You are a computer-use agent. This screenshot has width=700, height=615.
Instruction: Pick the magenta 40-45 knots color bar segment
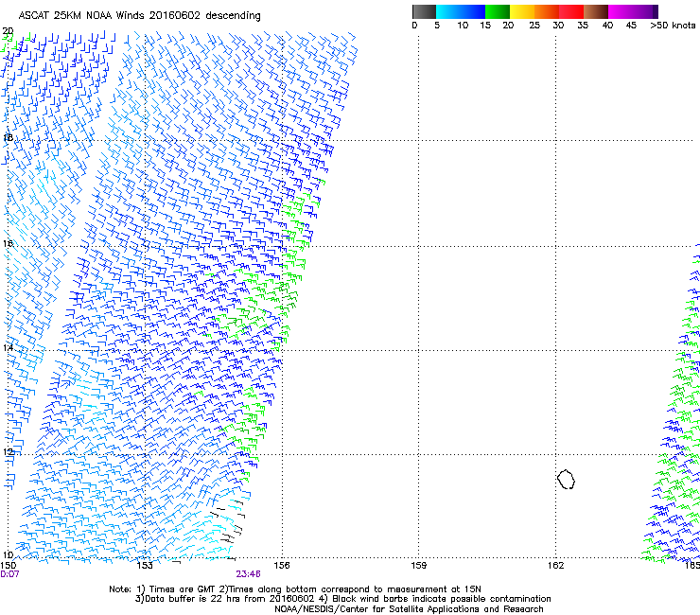click(621, 11)
